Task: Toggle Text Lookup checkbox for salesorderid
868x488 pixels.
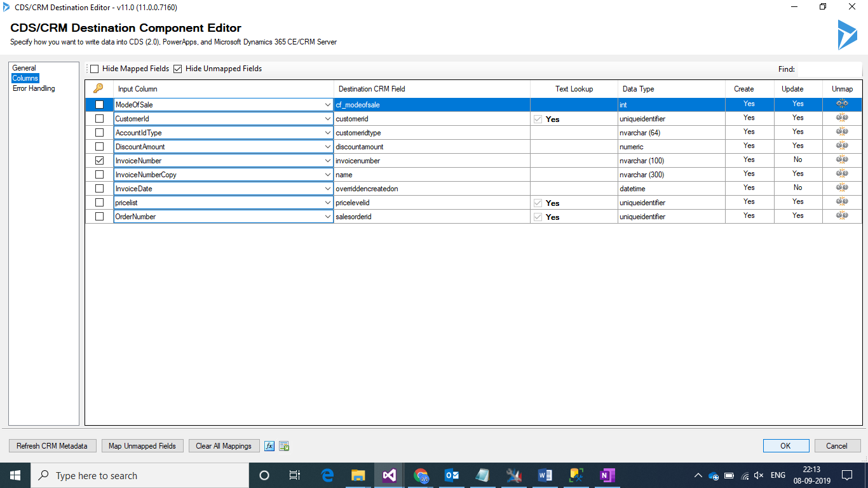Action: point(538,217)
